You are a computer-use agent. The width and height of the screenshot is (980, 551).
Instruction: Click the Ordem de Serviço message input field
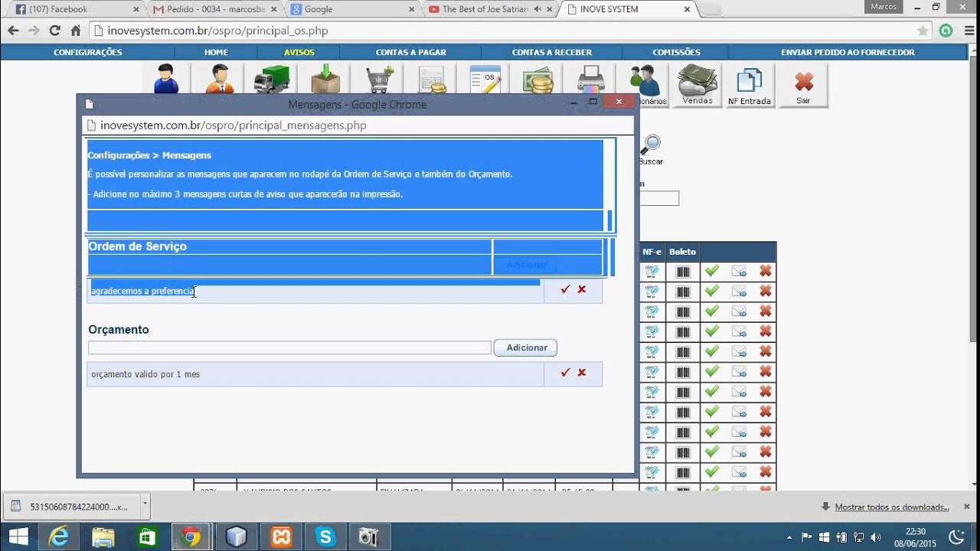point(289,264)
